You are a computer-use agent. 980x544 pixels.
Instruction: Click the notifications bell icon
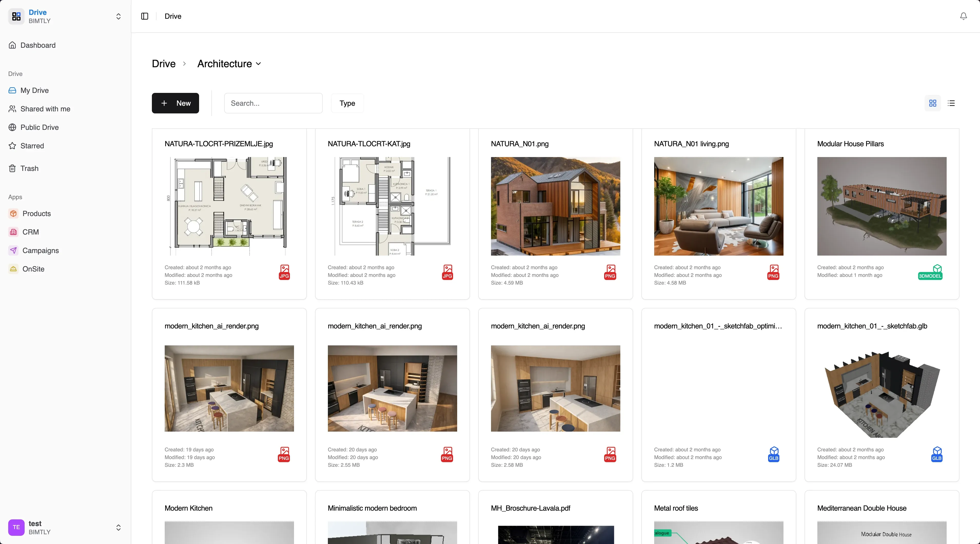pos(963,16)
